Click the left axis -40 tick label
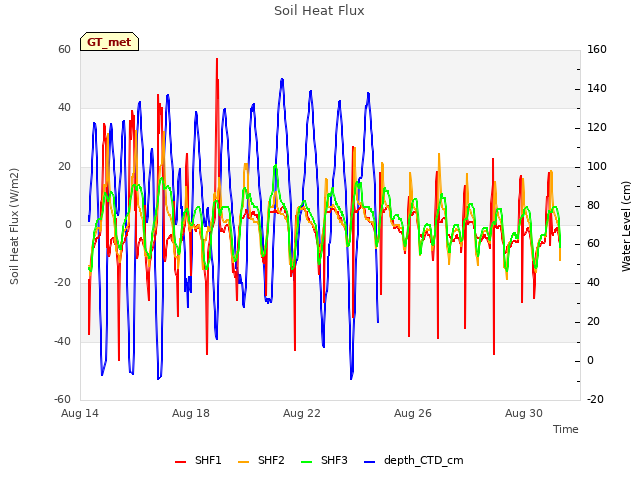640x480 pixels. tap(63, 341)
